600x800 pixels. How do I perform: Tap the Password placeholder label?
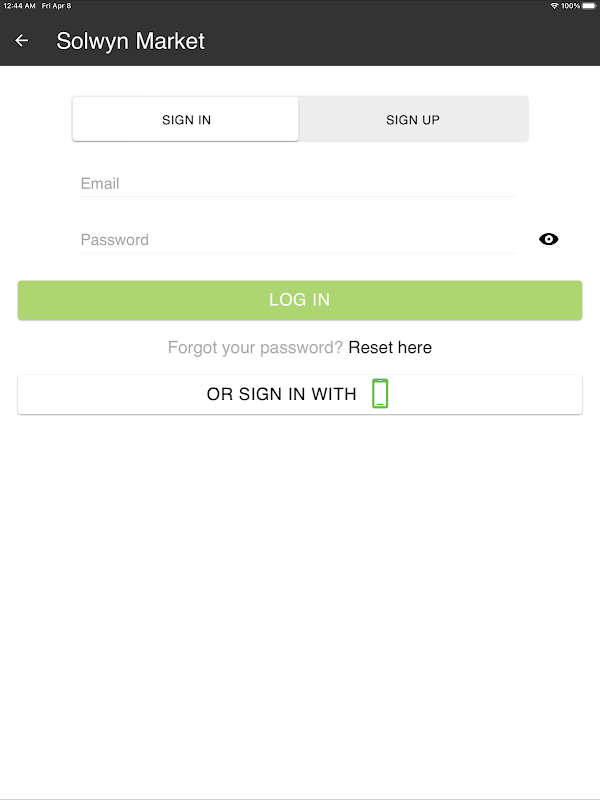point(114,240)
